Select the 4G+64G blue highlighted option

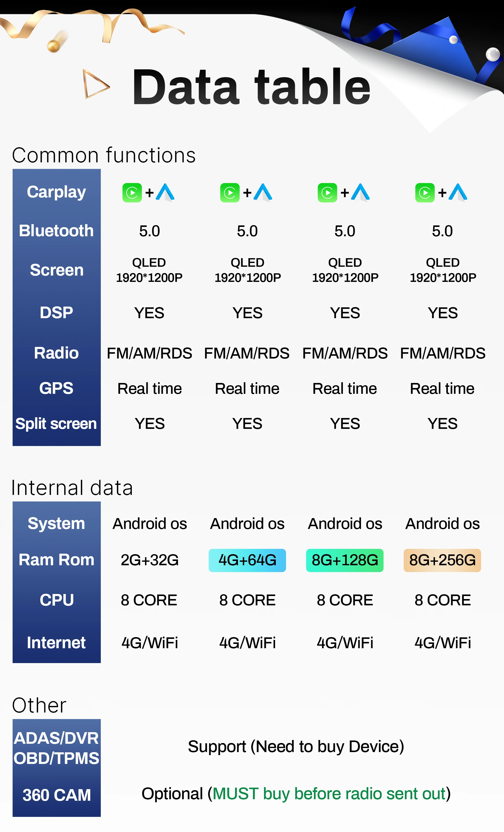247,560
